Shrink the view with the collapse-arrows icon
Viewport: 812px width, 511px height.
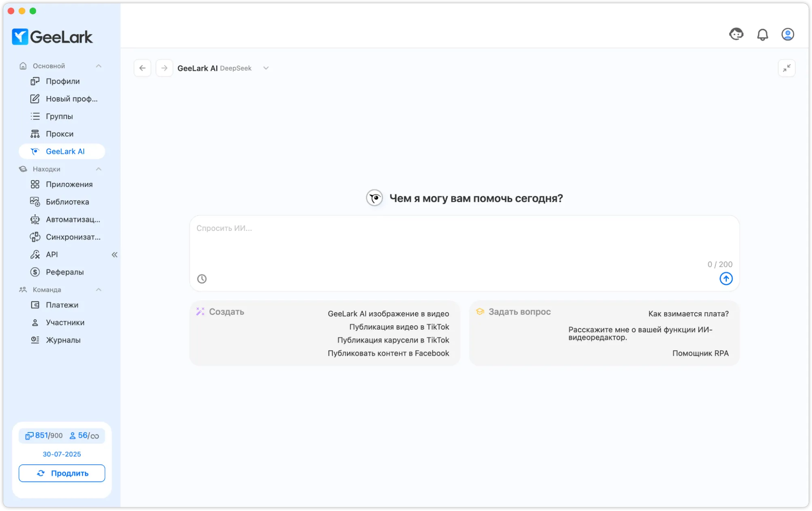coord(786,68)
